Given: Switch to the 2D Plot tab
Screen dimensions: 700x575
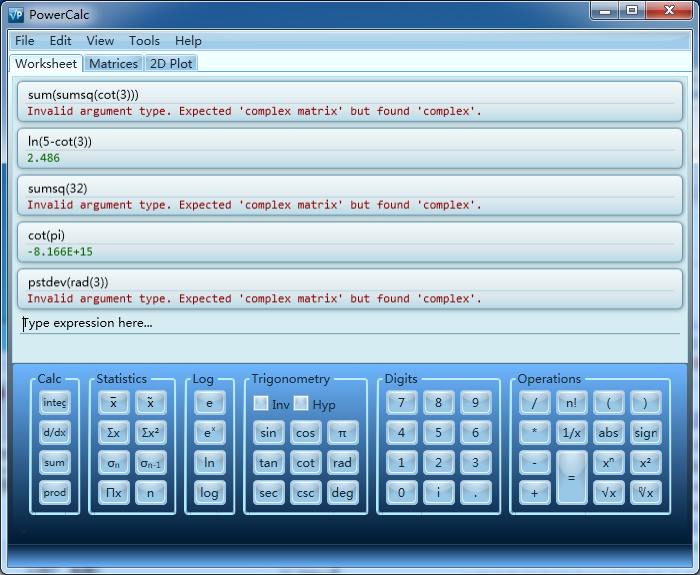Looking at the screenshot, I should point(171,63).
